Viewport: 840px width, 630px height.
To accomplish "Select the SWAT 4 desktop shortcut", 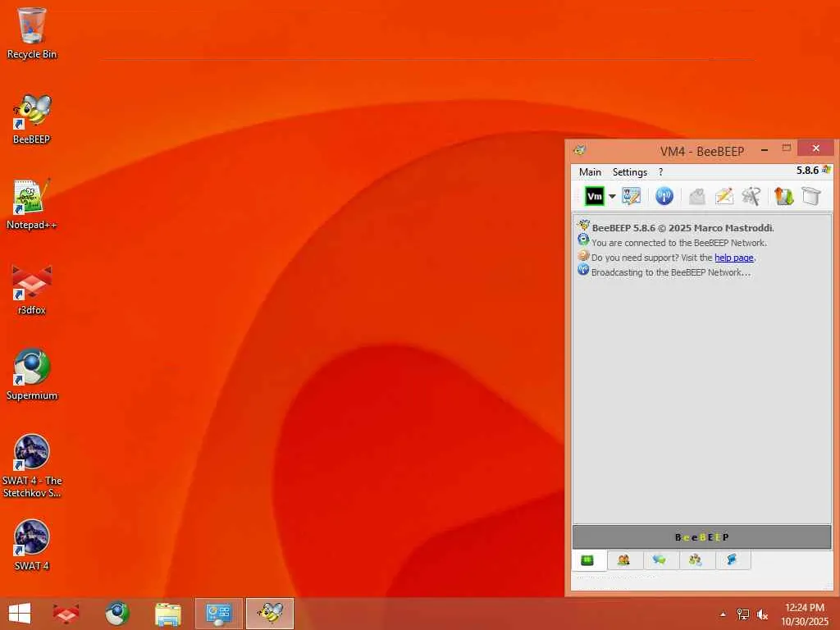I will click(x=32, y=546).
